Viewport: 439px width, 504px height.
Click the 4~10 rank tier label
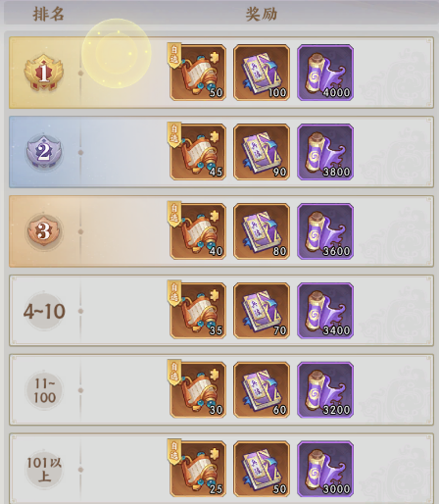point(44,311)
